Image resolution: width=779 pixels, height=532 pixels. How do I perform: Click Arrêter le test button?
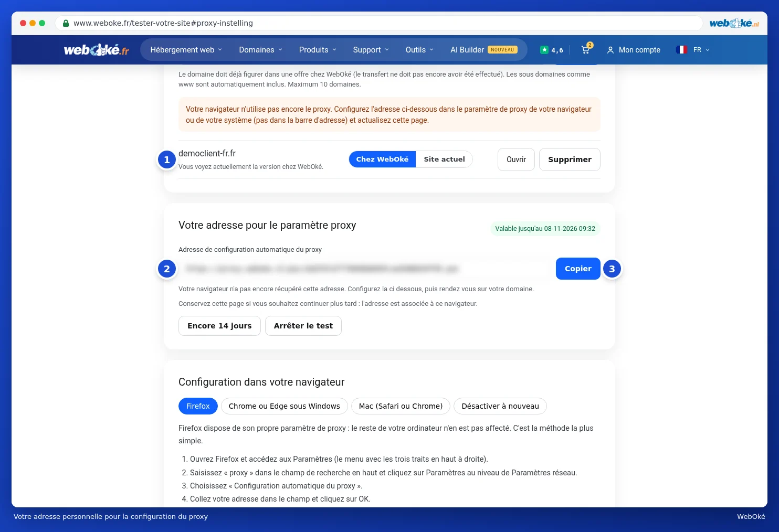point(303,326)
